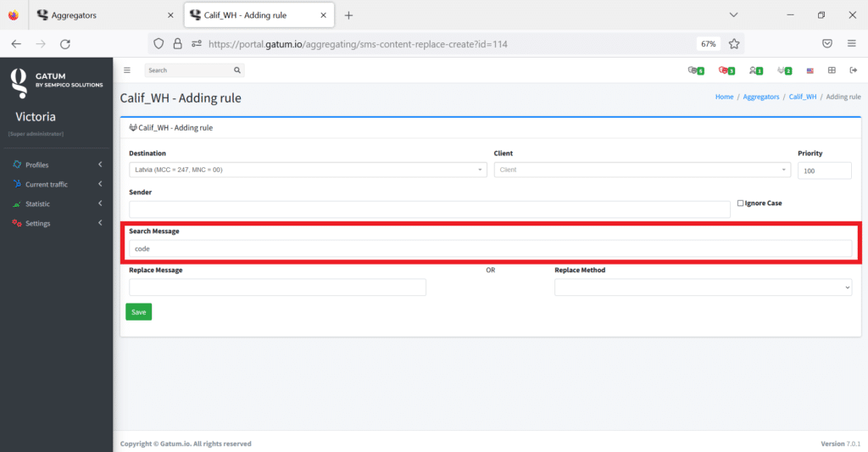The image size is (868, 452).
Task: Open new browser tab with plus
Action: [348, 15]
